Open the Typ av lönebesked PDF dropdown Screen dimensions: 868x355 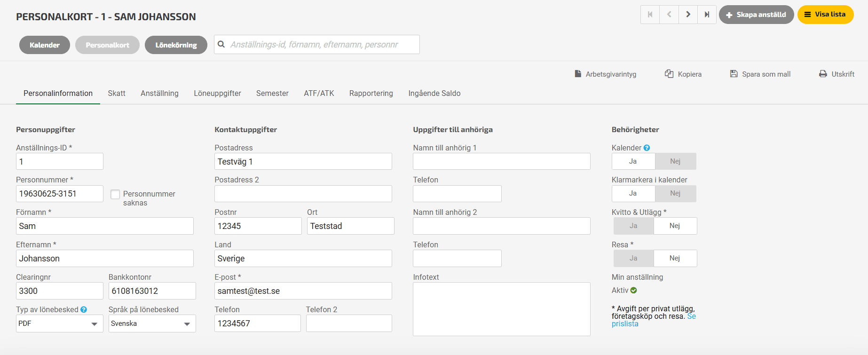click(60, 323)
